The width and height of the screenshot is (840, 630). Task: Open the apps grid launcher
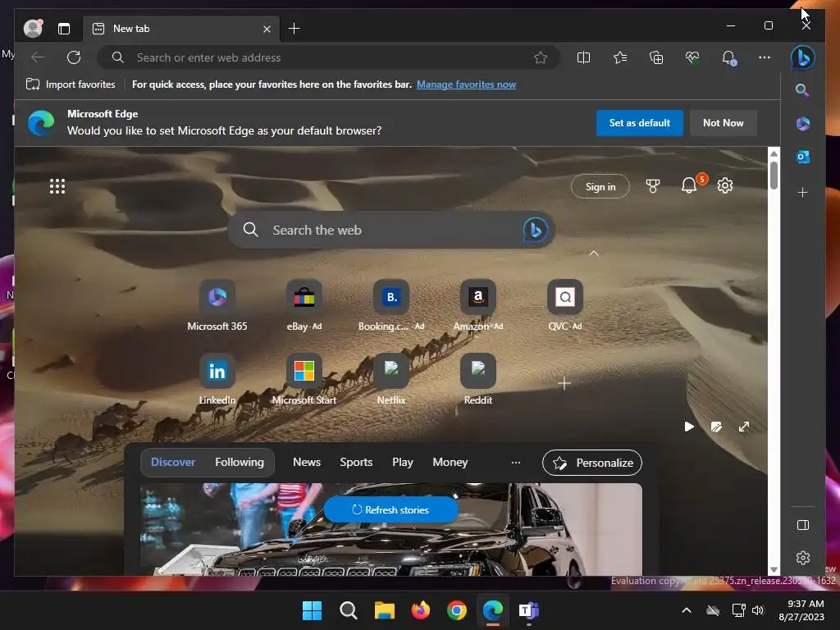click(x=57, y=186)
